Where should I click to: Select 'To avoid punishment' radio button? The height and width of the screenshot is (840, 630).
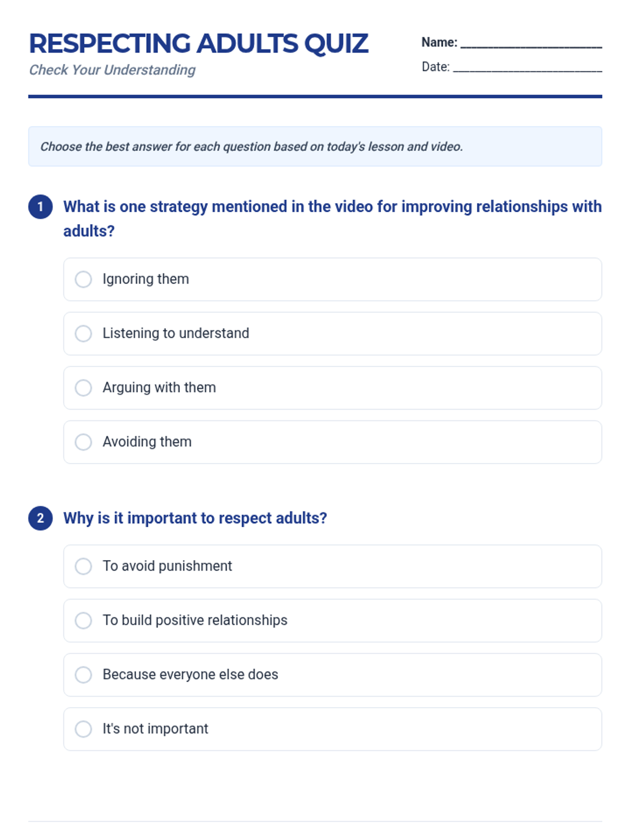pos(83,566)
